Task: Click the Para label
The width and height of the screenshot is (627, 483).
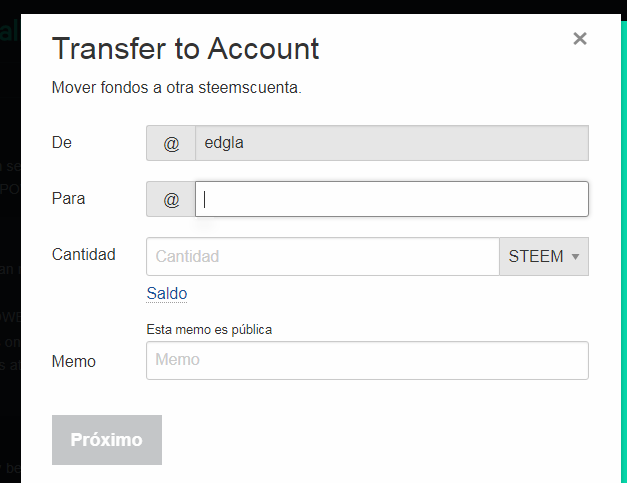Action: coord(68,198)
